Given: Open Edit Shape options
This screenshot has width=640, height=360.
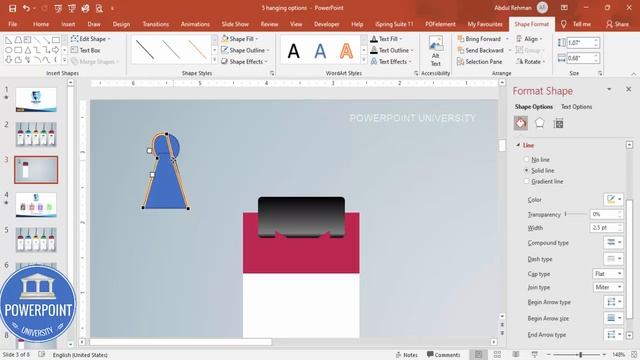Looking at the screenshot, I should 90,39.
